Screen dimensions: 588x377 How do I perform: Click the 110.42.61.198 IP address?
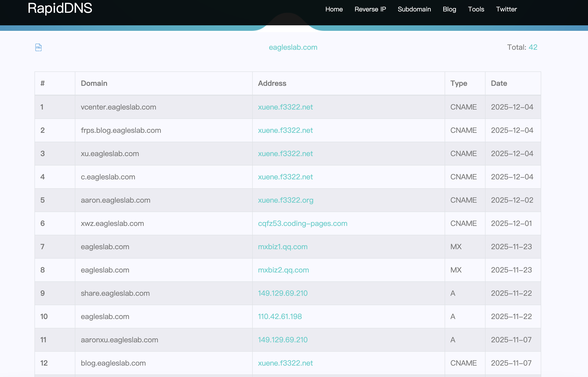[280, 316]
